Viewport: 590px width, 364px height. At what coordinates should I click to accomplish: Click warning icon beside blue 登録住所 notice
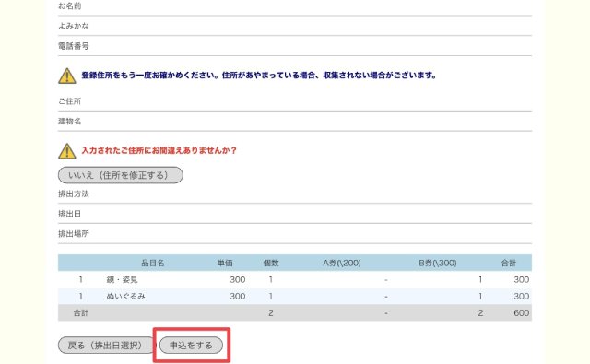[x=67, y=76]
